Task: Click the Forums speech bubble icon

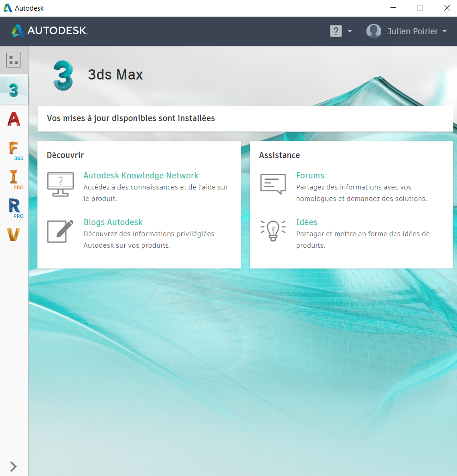Action: click(273, 184)
